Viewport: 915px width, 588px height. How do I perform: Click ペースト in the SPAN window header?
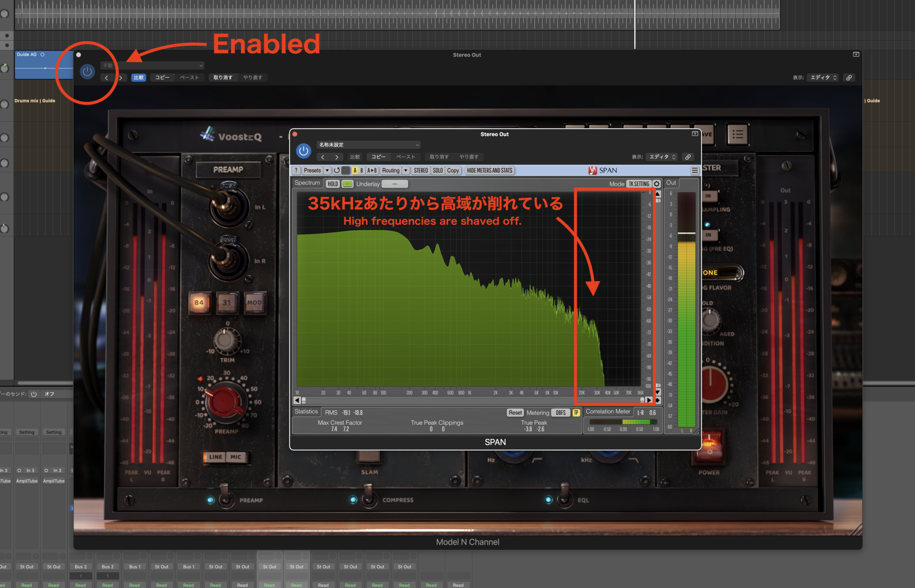406,157
